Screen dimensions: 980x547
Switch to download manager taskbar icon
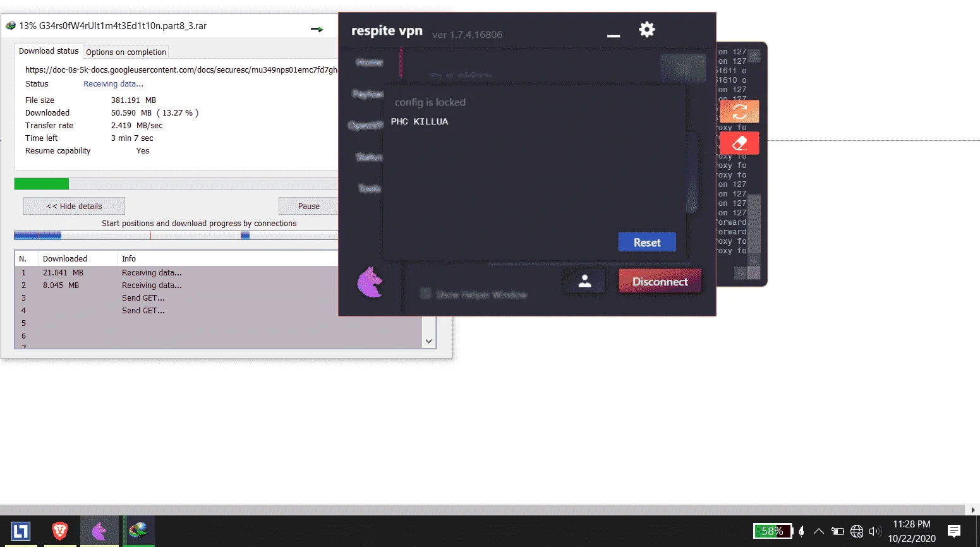point(138,531)
